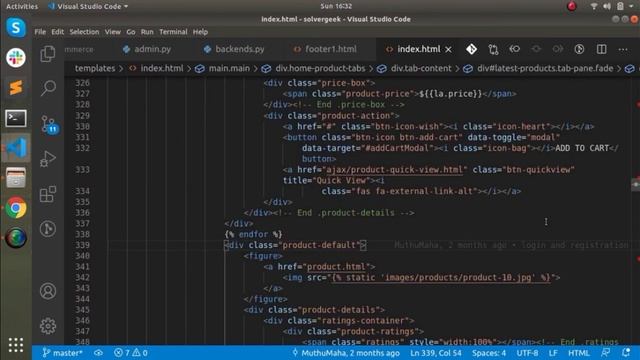Expand the templates breadcrumb
This screenshot has width=640, height=360.
(95, 69)
